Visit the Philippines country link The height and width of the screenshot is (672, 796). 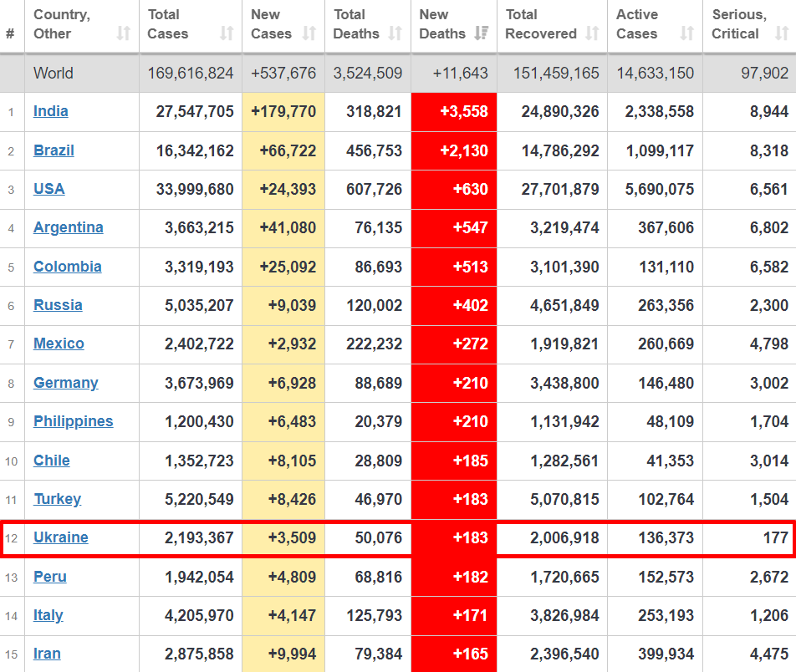point(73,421)
